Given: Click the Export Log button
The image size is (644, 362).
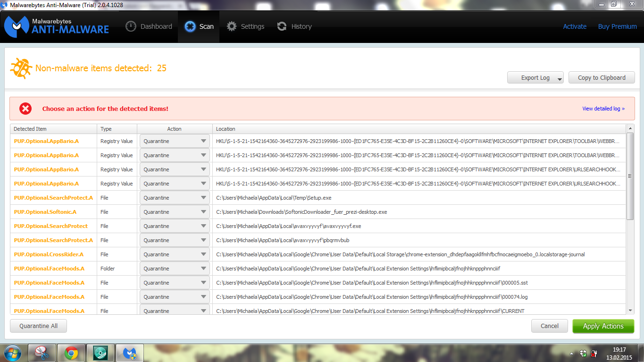Looking at the screenshot, I should pyautogui.click(x=535, y=78).
